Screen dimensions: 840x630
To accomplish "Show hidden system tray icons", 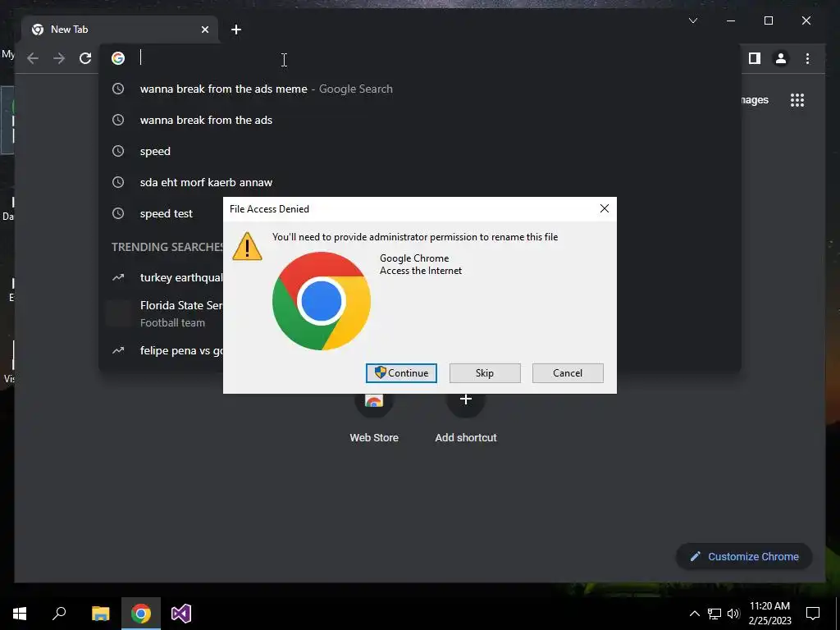I will 694,614.
